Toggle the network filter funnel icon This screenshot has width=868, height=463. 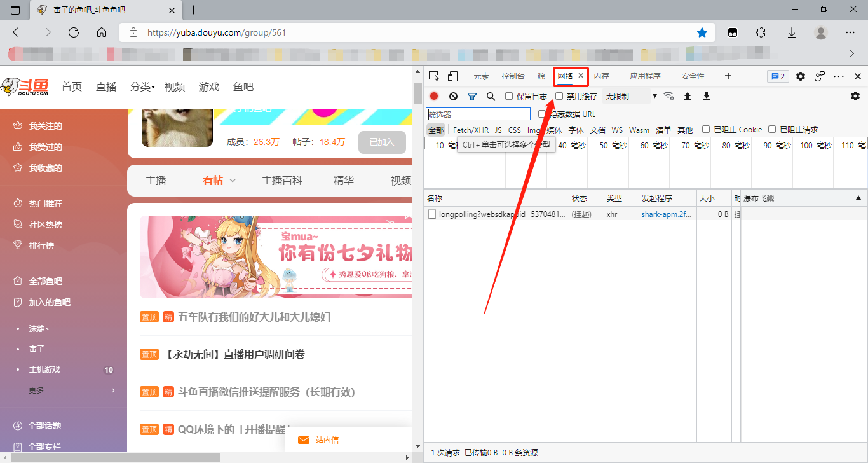pyautogui.click(x=472, y=96)
